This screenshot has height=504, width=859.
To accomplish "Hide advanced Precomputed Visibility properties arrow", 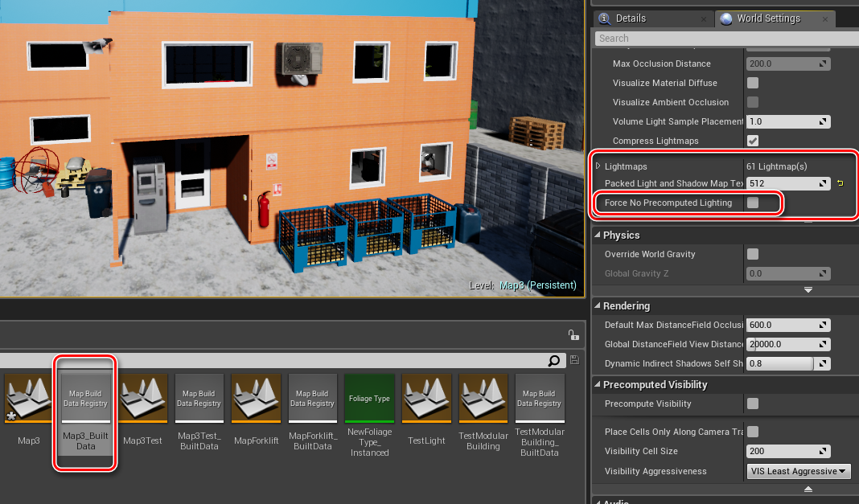I will (x=808, y=489).
